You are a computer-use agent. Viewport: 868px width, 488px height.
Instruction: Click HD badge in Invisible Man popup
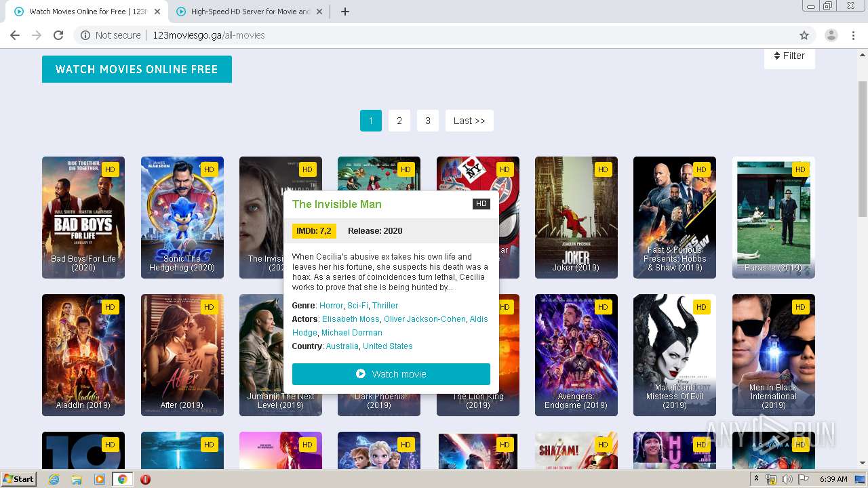pyautogui.click(x=481, y=204)
